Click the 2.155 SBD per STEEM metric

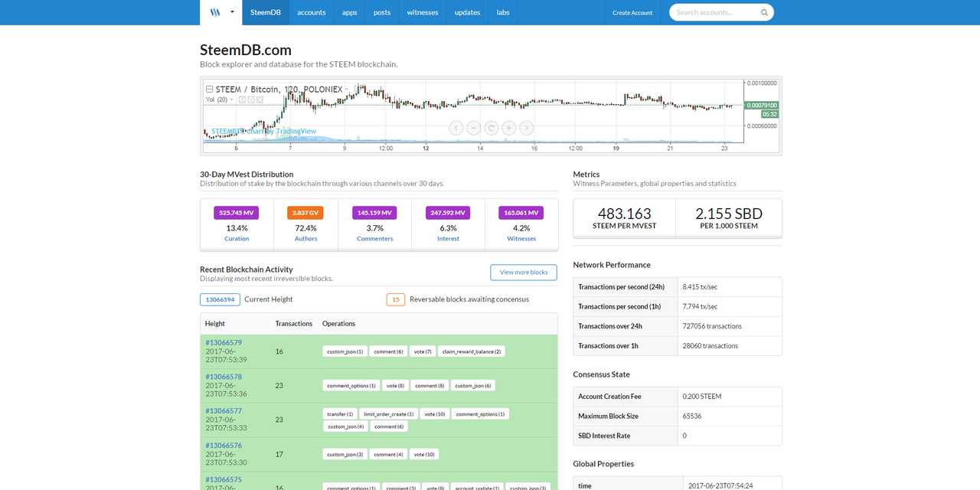point(729,218)
